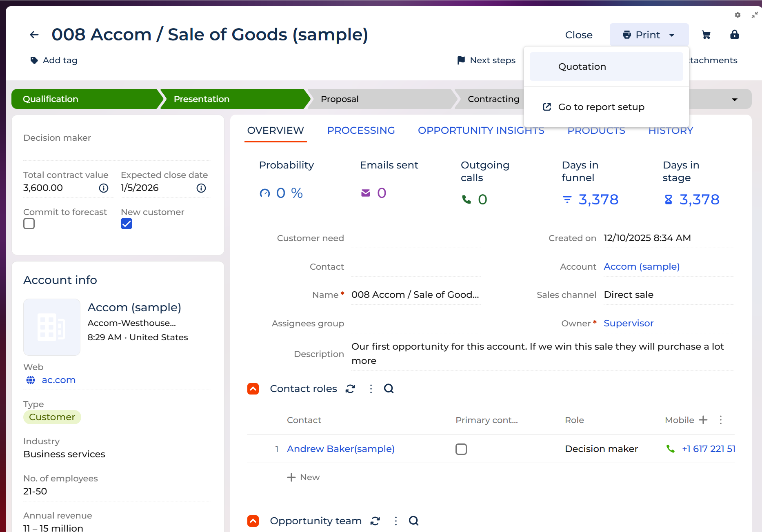Open the shopping cart icon

(x=706, y=35)
